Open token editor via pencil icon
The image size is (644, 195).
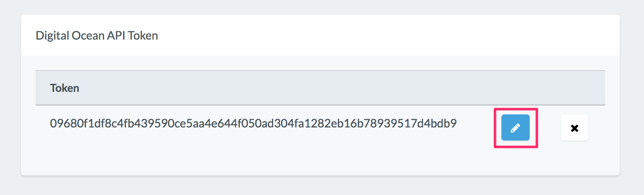click(515, 127)
